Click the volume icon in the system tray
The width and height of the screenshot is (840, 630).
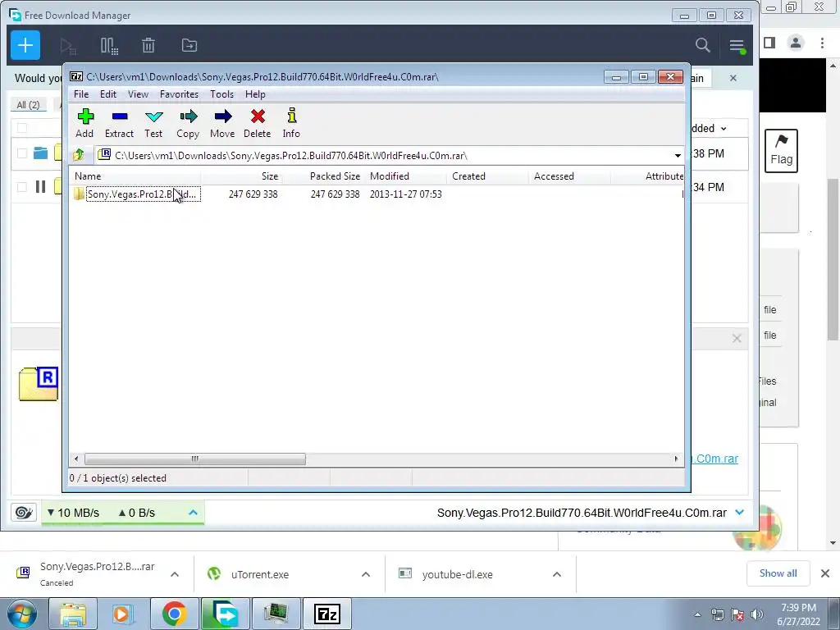coord(756,614)
